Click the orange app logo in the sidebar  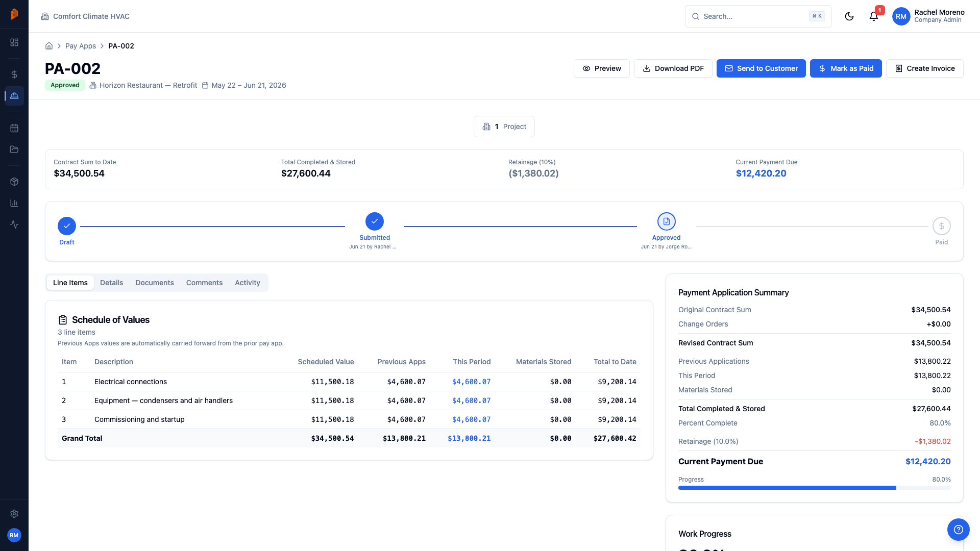tap(14, 14)
